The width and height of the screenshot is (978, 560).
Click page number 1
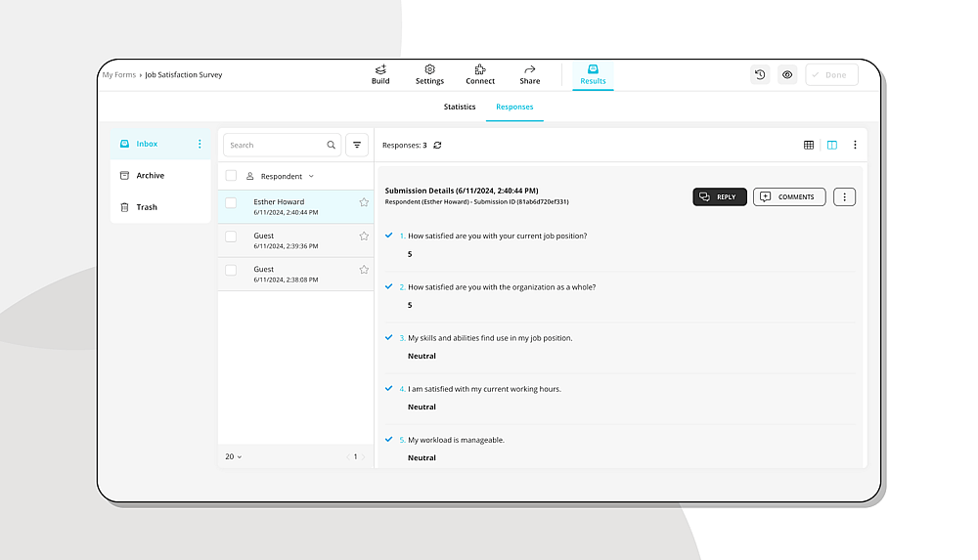tap(356, 457)
